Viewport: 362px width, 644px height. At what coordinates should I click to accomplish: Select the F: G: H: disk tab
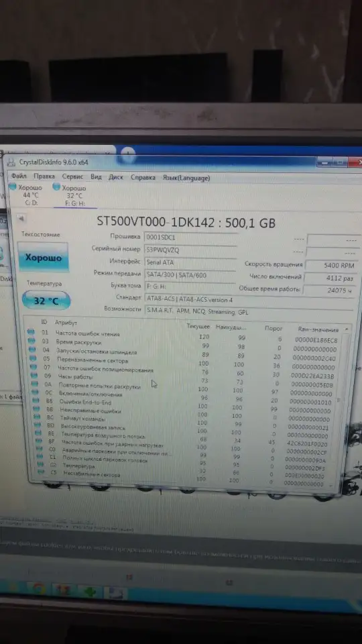[74, 196]
